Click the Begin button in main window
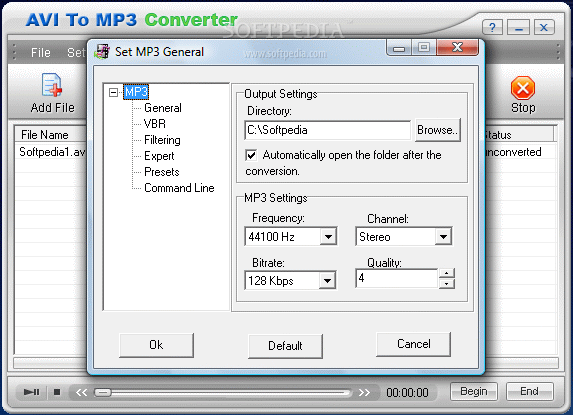Screen dimensions: 573x415 (x=474, y=391)
